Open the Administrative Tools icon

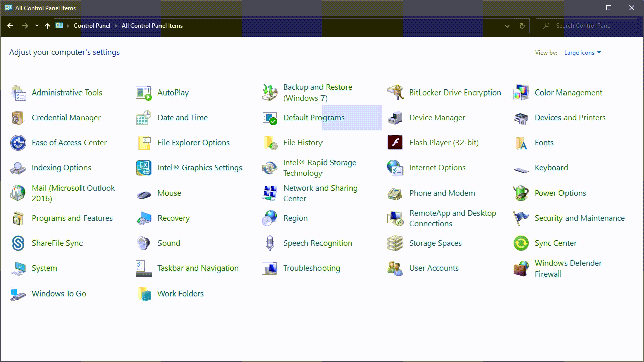point(18,93)
